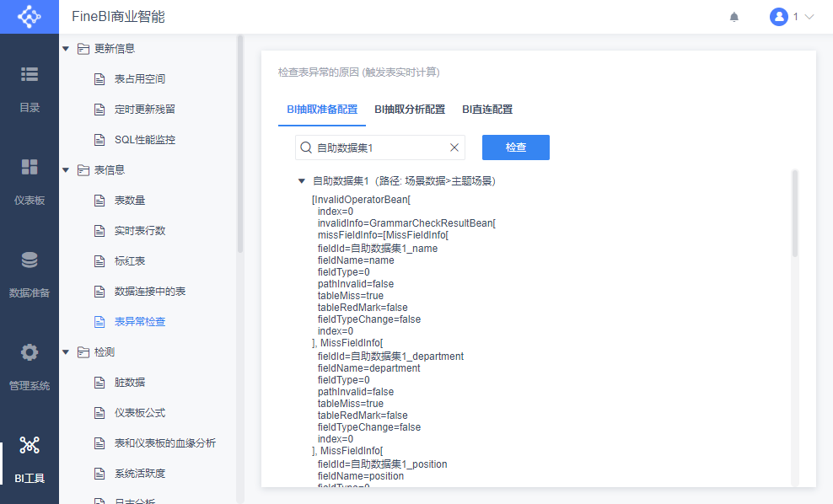Focus the 自助数据集1 search field
The width and height of the screenshot is (833, 504).
click(x=380, y=147)
